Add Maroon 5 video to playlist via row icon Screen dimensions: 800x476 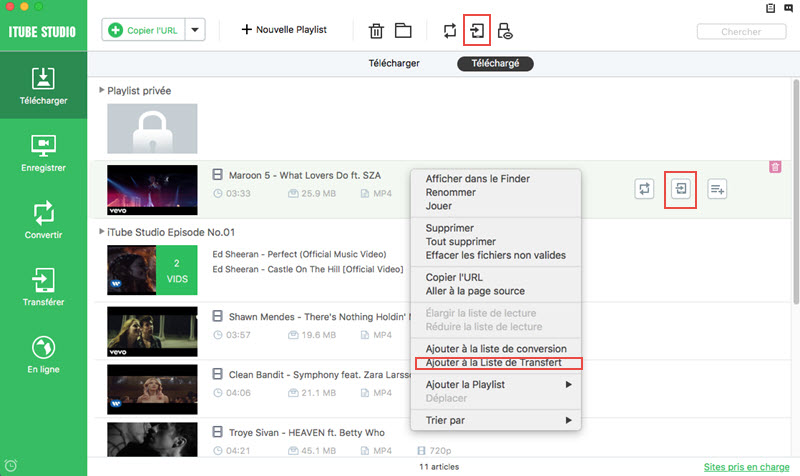[717, 189]
